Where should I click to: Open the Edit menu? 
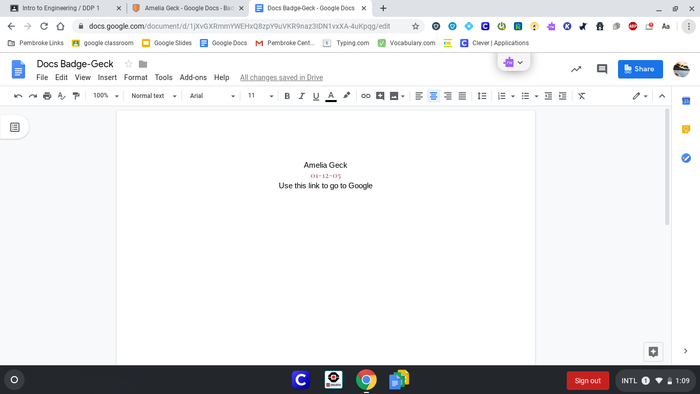[x=61, y=77]
